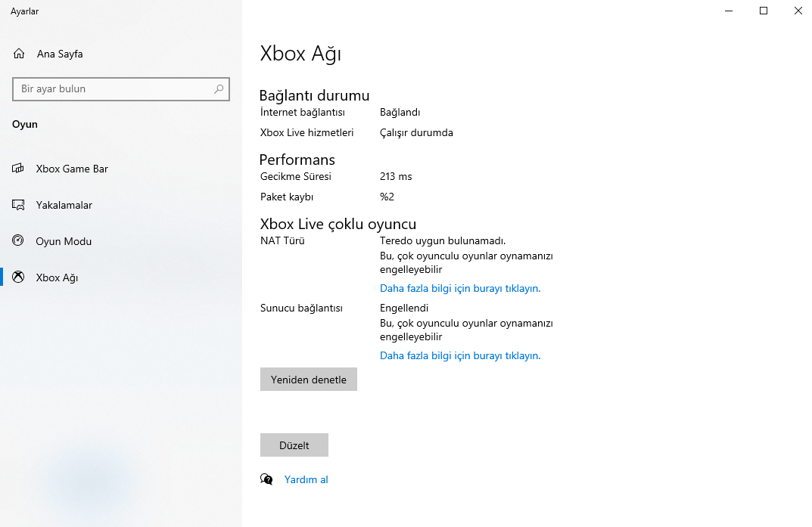Image resolution: width=812 pixels, height=527 pixels.
Task: Close the Ayarlar window
Action: point(798,11)
